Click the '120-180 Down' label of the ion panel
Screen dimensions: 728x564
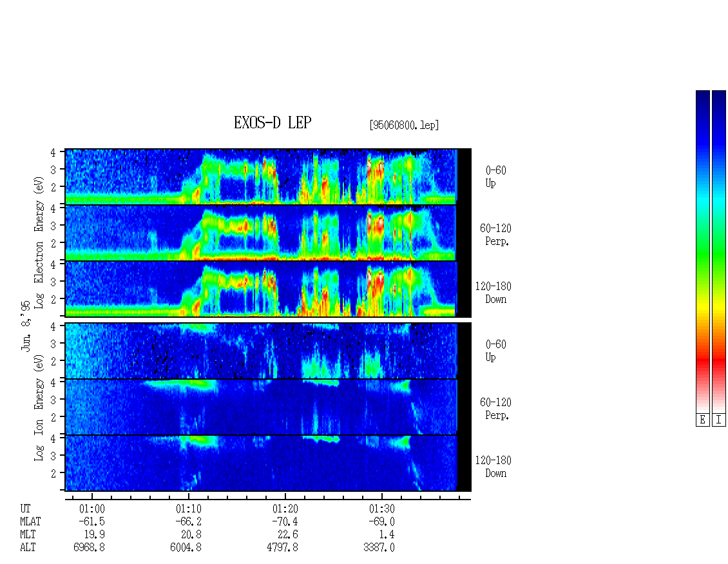(493, 467)
